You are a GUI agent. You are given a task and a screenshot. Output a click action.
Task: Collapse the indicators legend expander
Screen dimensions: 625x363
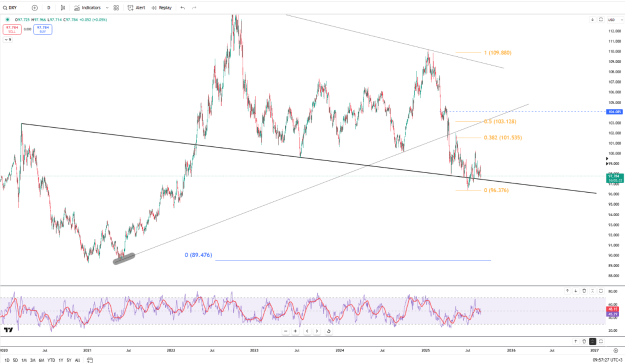coord(8,39)
